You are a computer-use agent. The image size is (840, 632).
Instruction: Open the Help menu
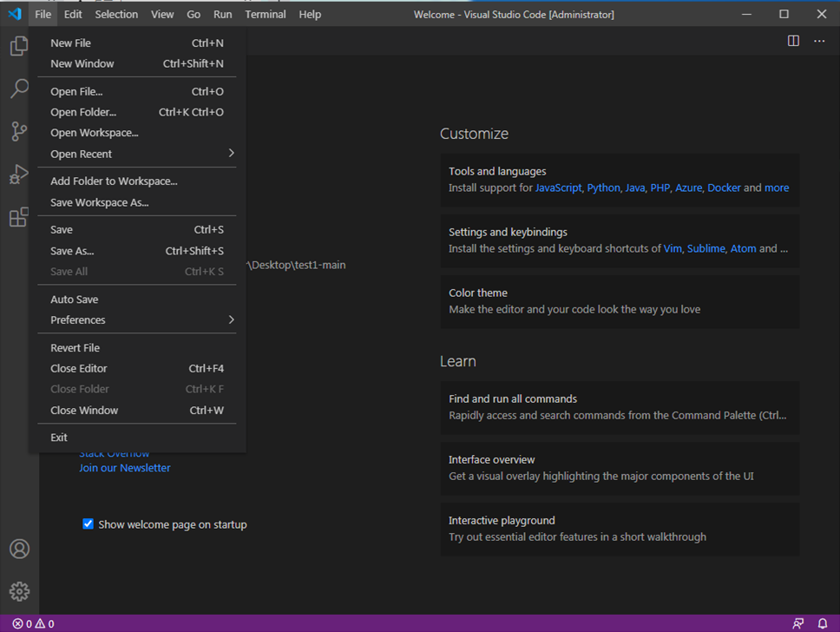pyautogui.click(x=310, y=15)
